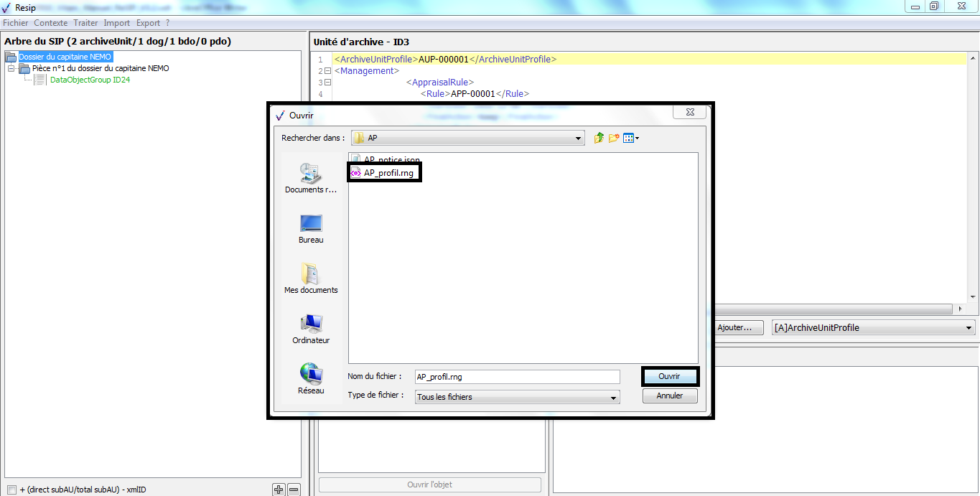
Task: Expand the Rechercher dans folder dropdown
Action: pos(578,138)
